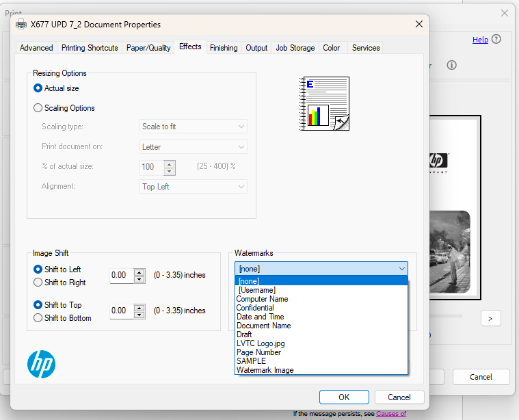Viewport: 519px width, 420px height.
Task: Click the info circle icon in the Print window
Action: point(451,65)
